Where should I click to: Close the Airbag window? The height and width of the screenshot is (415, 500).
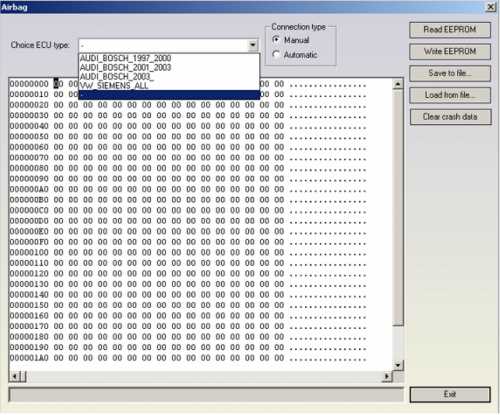[x=491, y=7]
